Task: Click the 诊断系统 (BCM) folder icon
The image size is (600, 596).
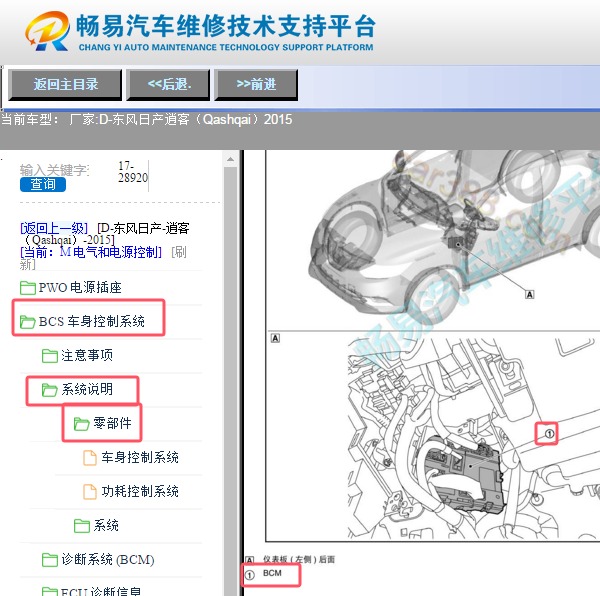Action: click(x=50, y=560)
